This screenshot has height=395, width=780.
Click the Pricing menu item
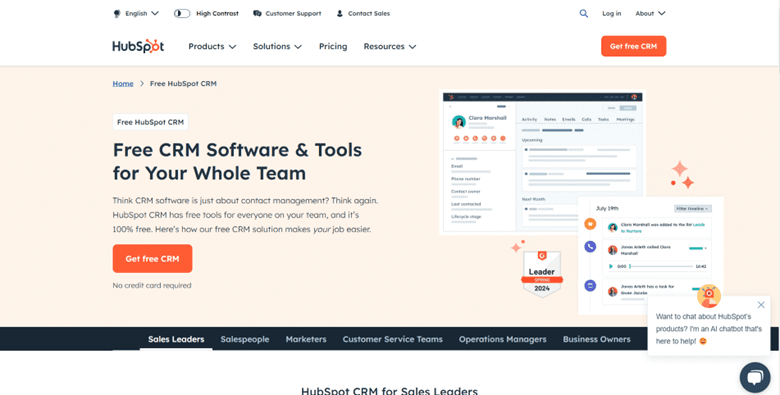(333, 46)
